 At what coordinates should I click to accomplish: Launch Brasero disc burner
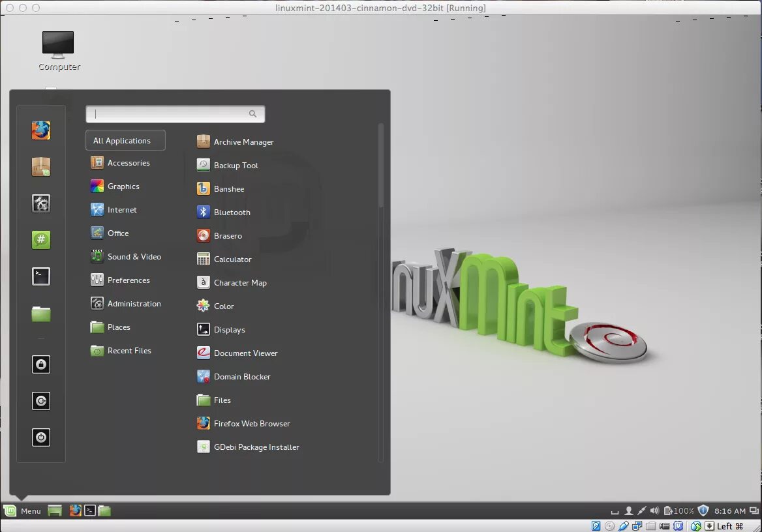[x=219, y=235]
